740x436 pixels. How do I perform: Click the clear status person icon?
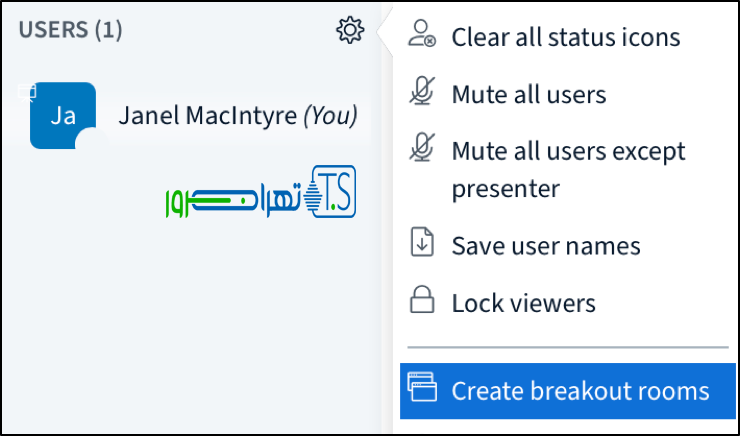click(x=422, y=35)
